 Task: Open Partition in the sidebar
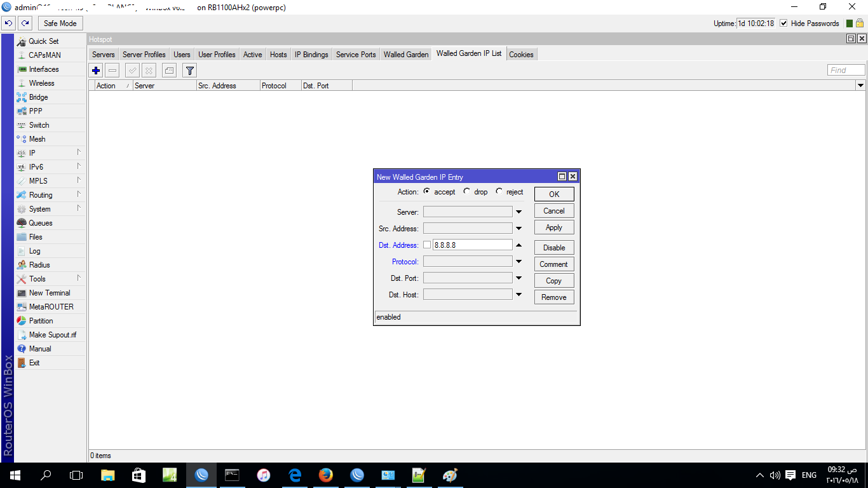click(x=50, y=321)
